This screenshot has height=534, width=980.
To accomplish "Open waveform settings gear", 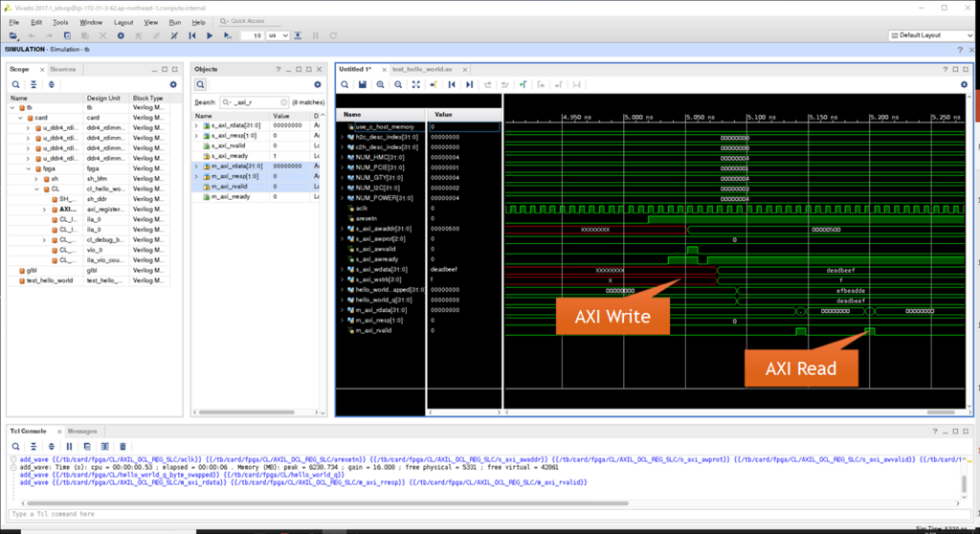I will point(964,84).
